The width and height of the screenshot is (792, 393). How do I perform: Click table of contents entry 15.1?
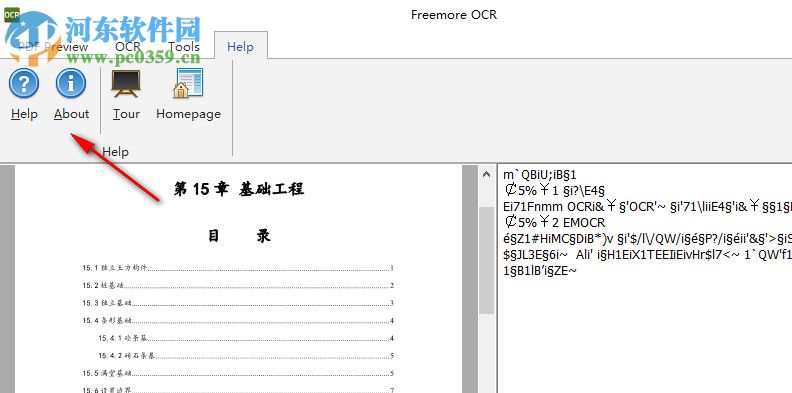238,268
